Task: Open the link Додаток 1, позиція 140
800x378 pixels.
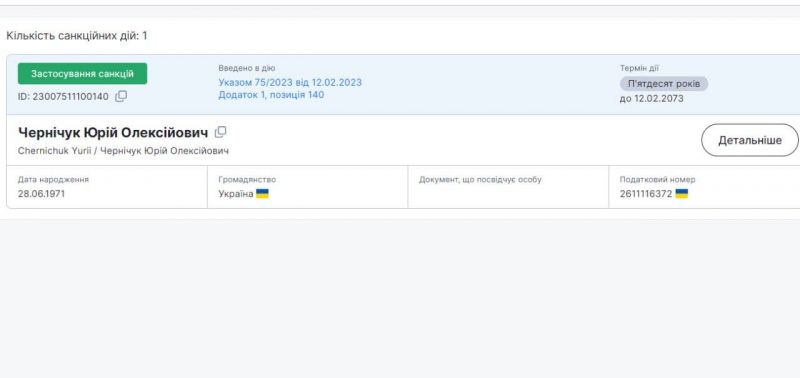Action: (271, 95)
